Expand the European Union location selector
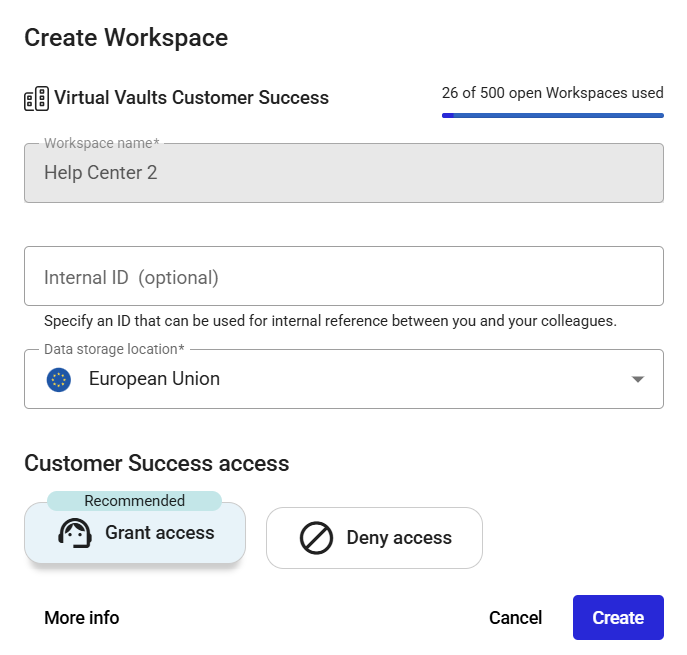This screenshot has height=655, width=687. click(x=344, y=379)
